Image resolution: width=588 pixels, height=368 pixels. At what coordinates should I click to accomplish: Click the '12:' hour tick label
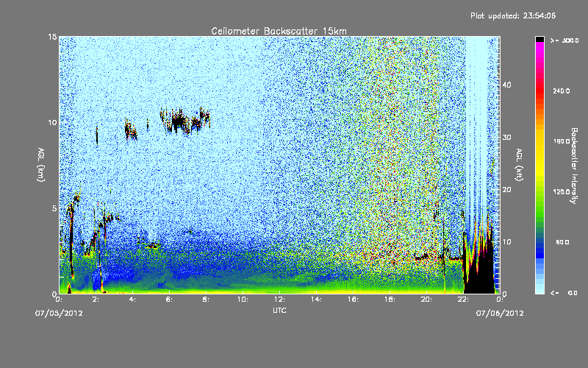[279, 300]
